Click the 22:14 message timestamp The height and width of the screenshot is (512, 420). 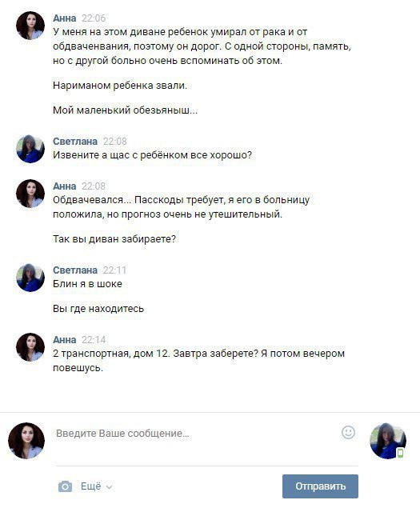tap(94, 339)
